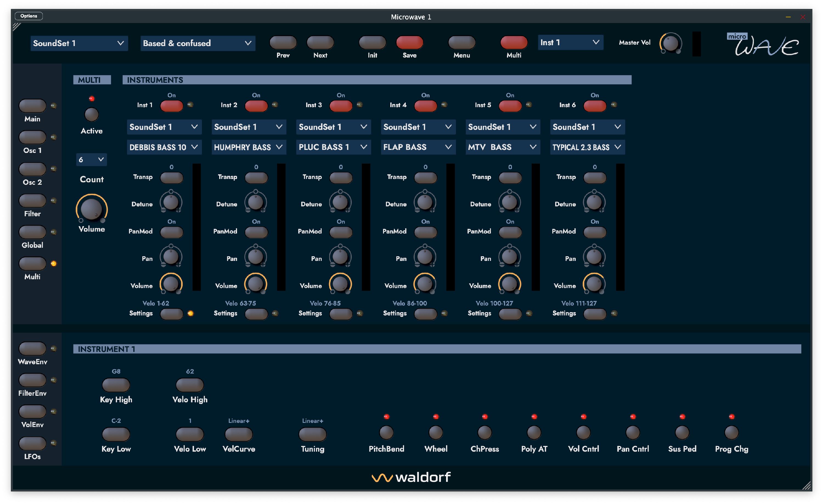Click the Prev preset button
This screenshot has height=504, width=823.
[x=283, y=42]
